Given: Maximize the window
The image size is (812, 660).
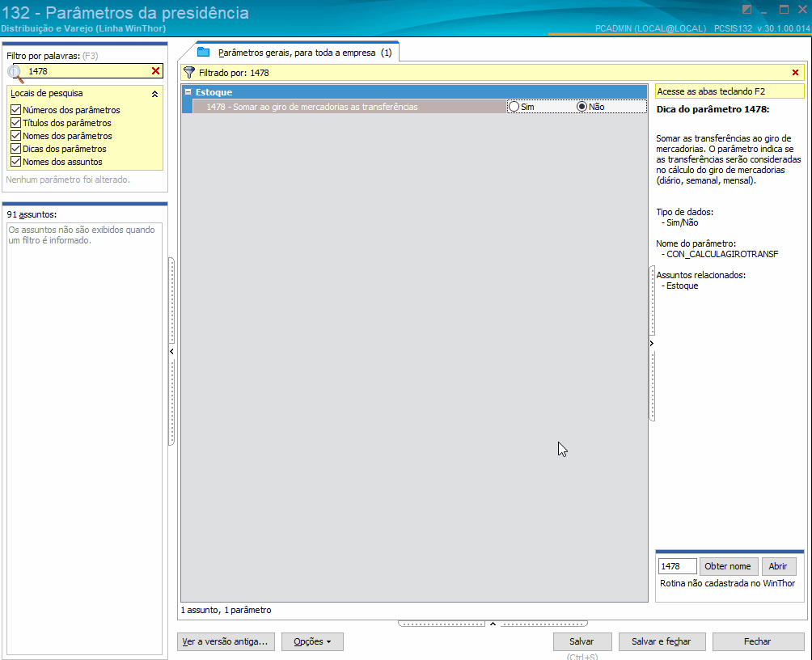Looking at the screenshot, I should pos(784,10).
